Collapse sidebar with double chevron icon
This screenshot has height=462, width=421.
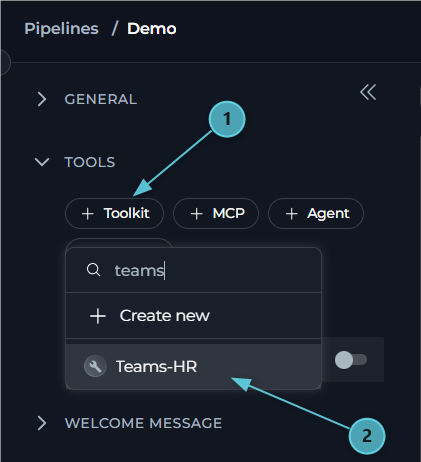coord(368,92)
